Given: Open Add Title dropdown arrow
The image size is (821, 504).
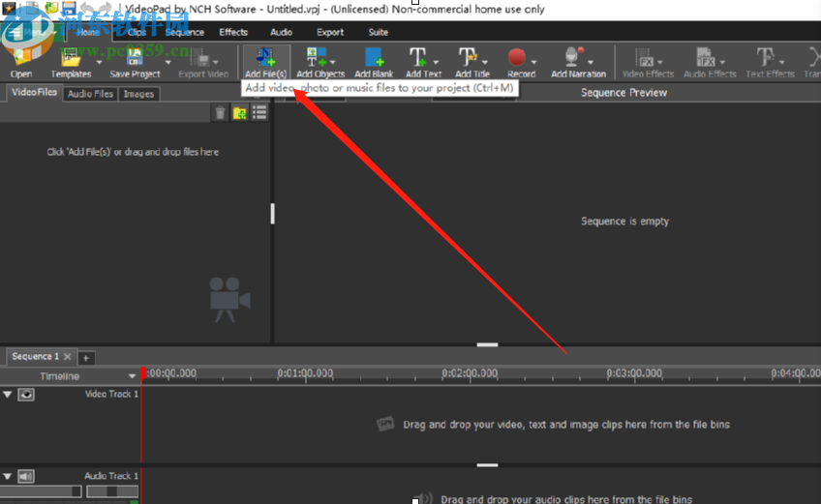Looking at the screenshot, I should [485, 62].
